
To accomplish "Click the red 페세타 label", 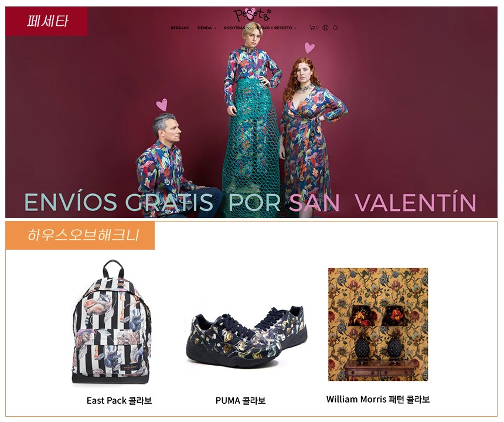I will point(46,21).
